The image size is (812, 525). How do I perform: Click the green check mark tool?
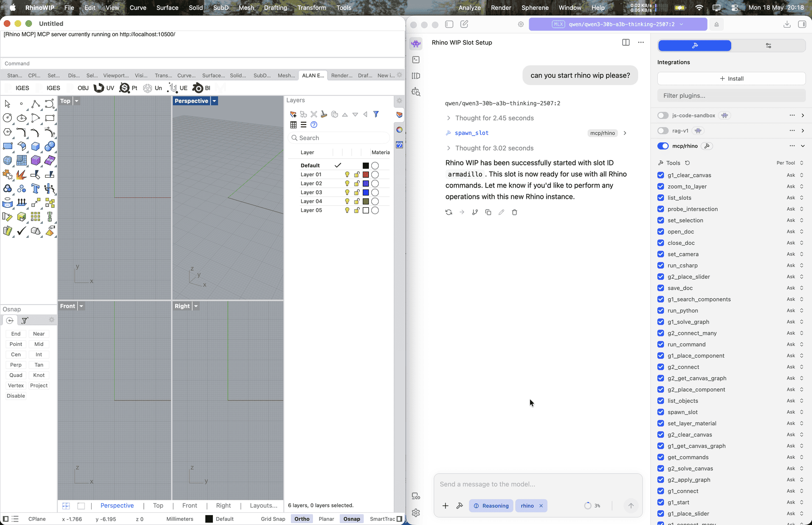point(22,231)
